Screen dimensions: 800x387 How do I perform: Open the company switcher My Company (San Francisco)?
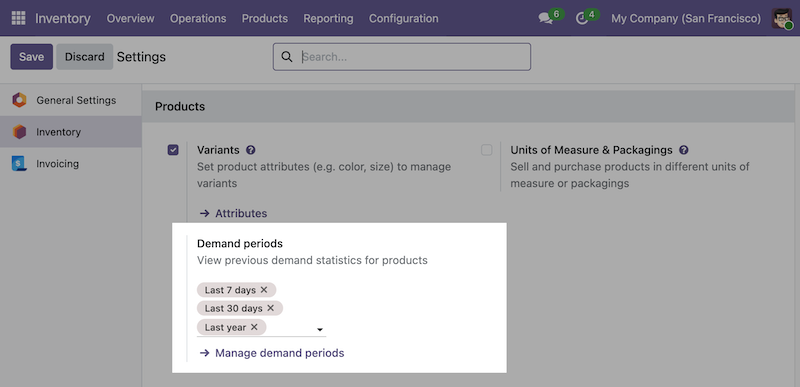[686, 18]
